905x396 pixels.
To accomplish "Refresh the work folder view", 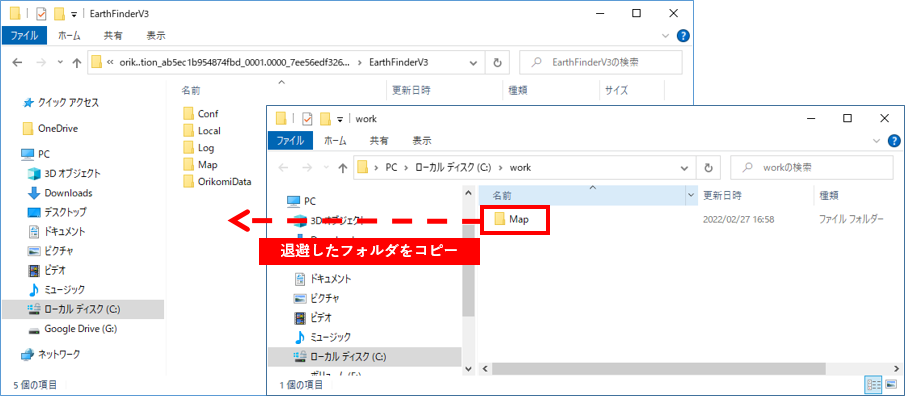I will pos(708,167).
